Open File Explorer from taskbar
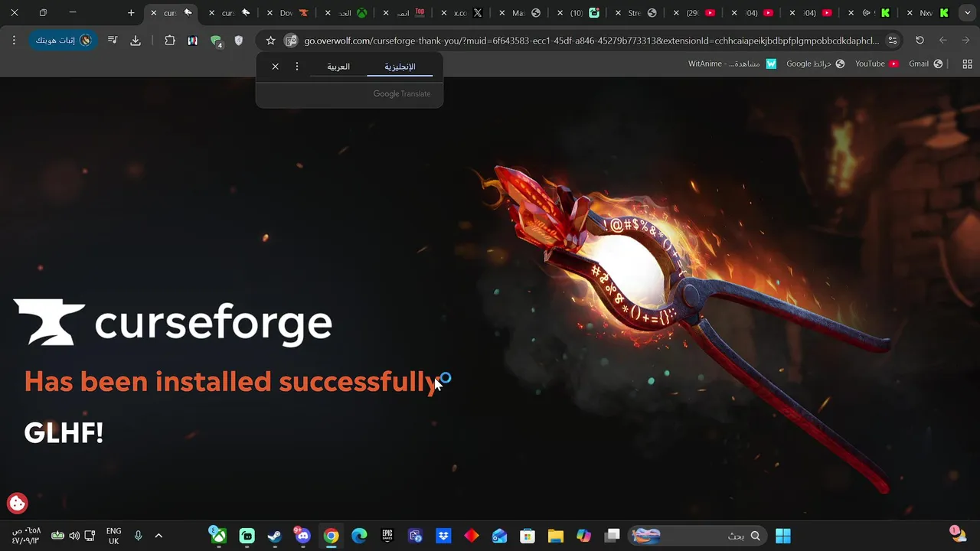This screenshot has width=980, height=551. point(555,536)
